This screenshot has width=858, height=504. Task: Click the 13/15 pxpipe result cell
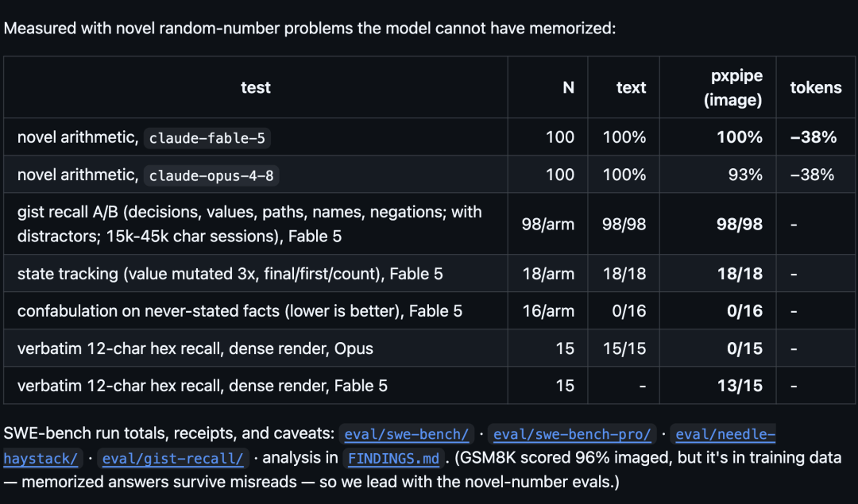coord(740,386)
